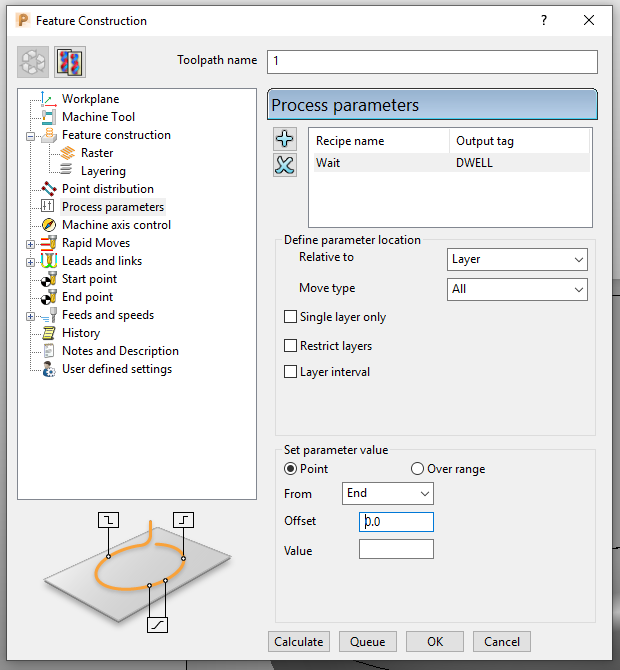
Task: Select the Workplane axis icon
Action: point(49,99)
